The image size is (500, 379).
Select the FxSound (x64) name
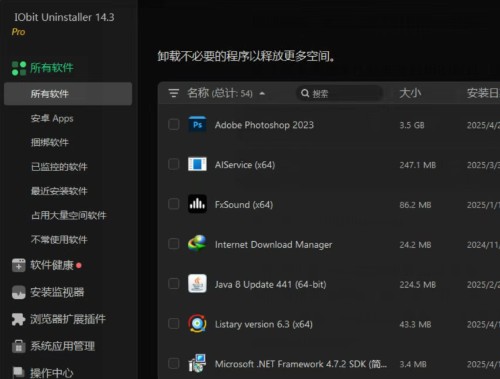point(244,204)
